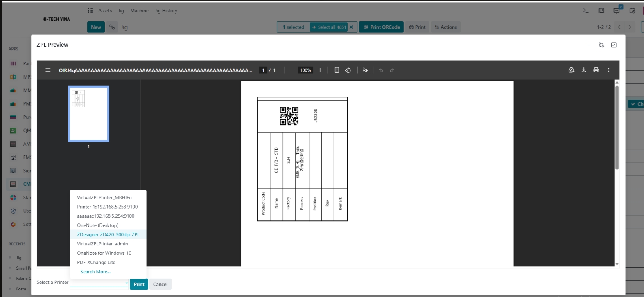Image resolution: width=644 pixels, height=297 pixels.
Task: Click the undo icon in PDF toolbar
Action: click(381, 70)
